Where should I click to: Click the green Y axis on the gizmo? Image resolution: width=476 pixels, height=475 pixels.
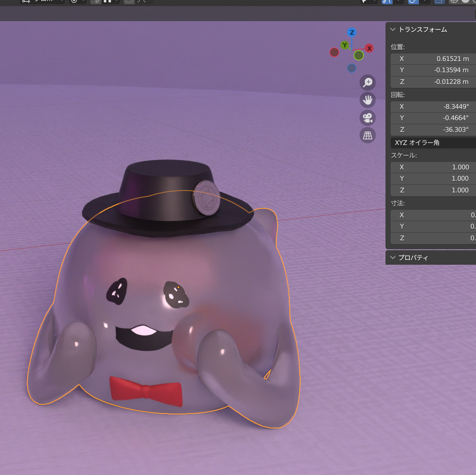pyautogui.click(x=345, y=45)
